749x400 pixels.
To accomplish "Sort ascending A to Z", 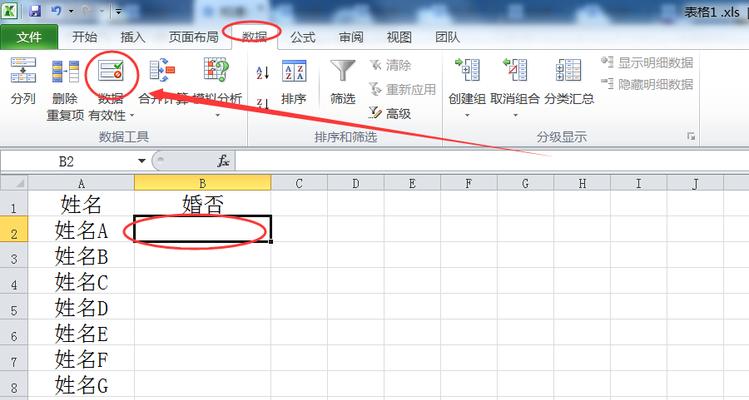I will click(x=263, y=72).
